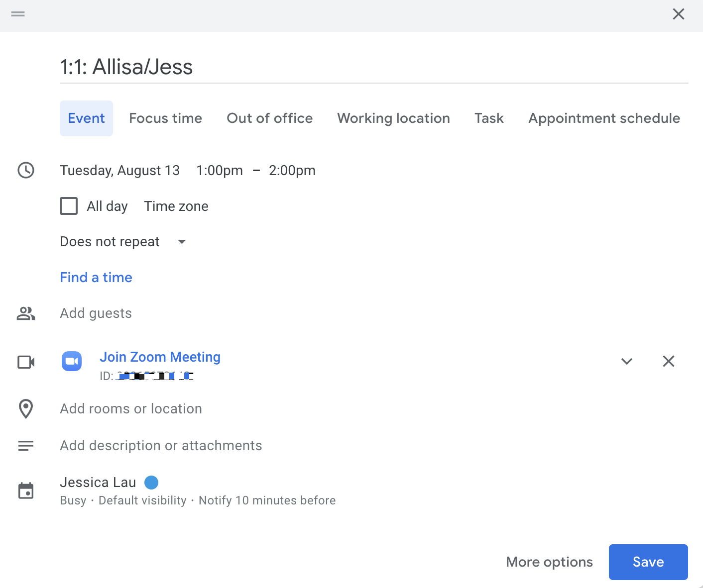Screen dimensions: 703x588
Task: Click the description lines icon
Action: point(26,446)
